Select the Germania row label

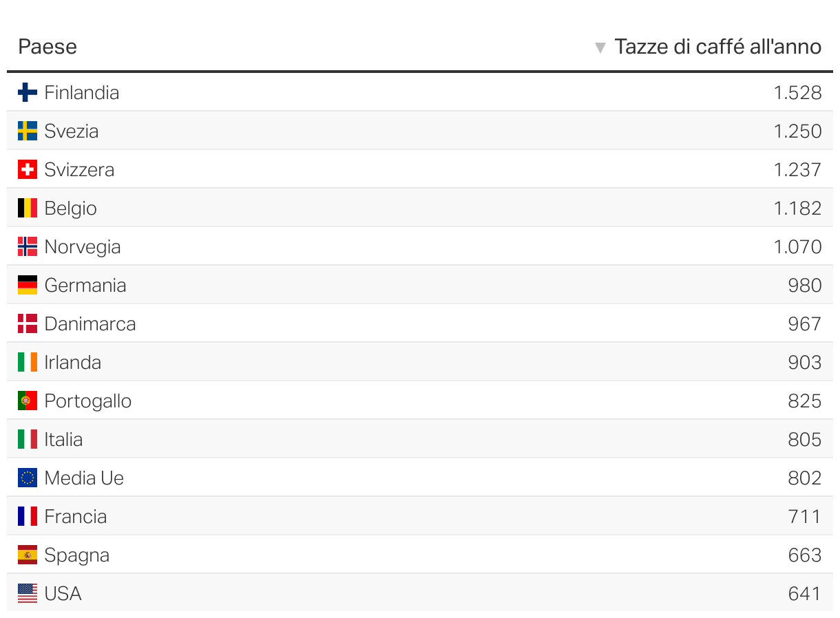point(85,285)
